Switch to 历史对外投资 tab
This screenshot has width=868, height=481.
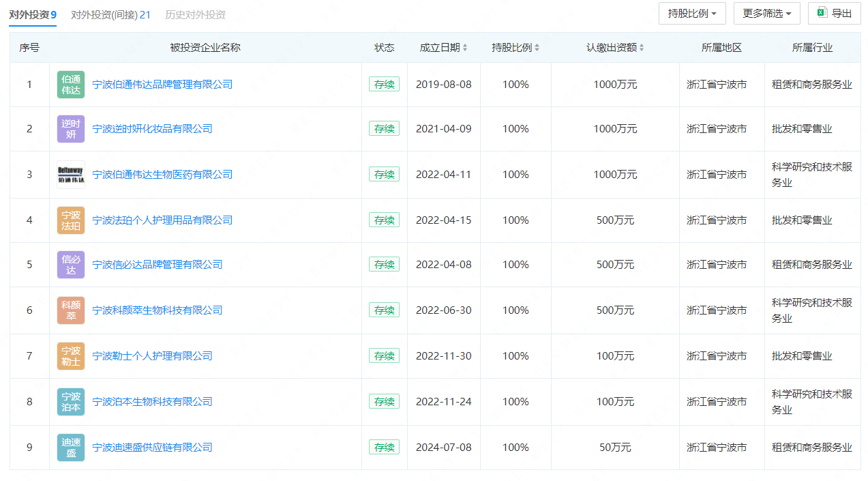click(195, 14)
